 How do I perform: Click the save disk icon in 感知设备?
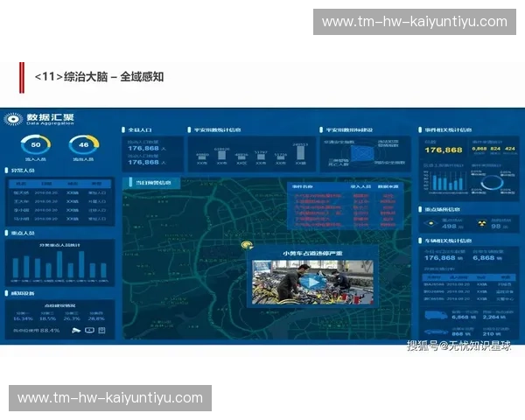pos(101,330)
